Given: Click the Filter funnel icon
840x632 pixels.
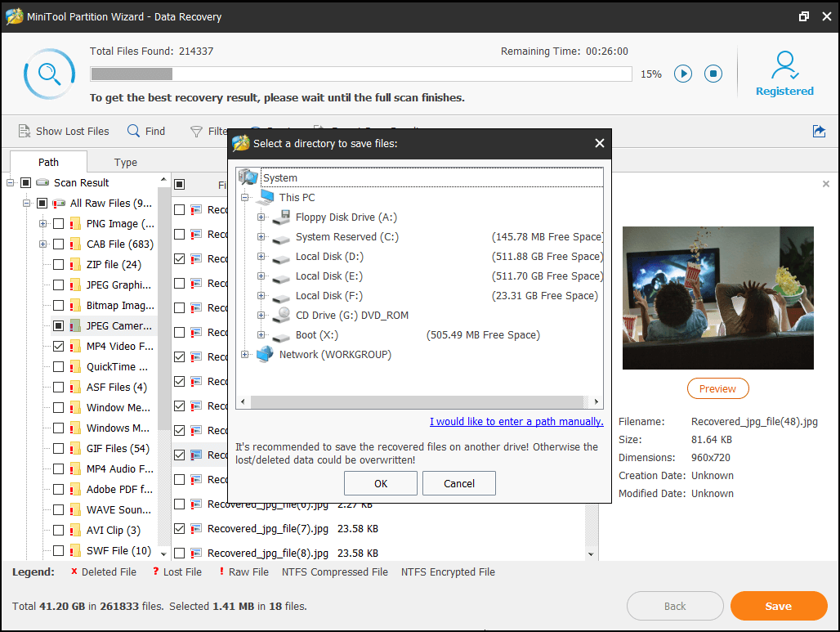Looking at the screenshot, I should point(197,132).
